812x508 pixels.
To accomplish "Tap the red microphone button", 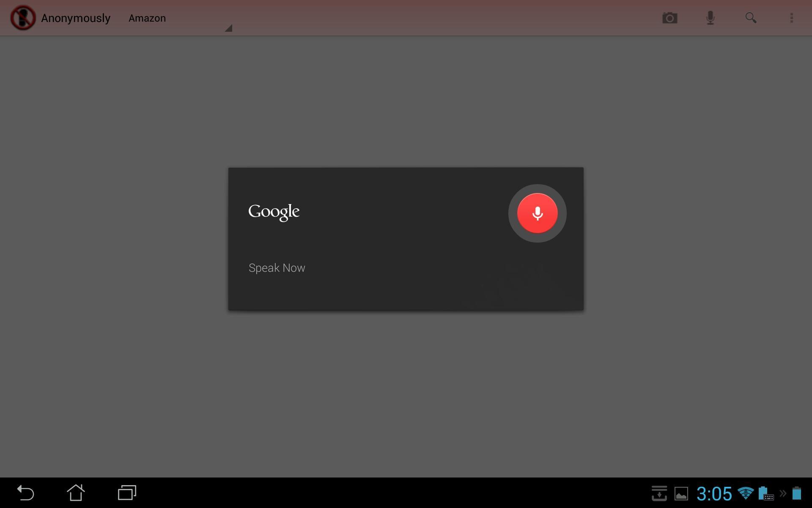I will pos(537,213).
